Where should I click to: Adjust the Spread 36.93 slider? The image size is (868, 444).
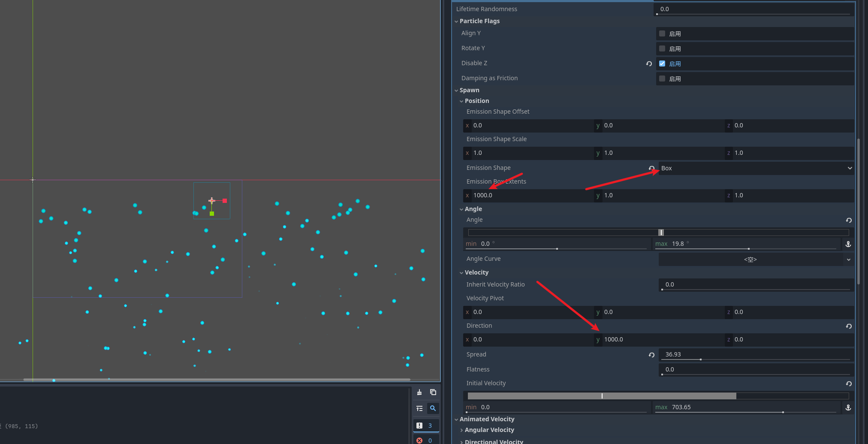[756, 359]
